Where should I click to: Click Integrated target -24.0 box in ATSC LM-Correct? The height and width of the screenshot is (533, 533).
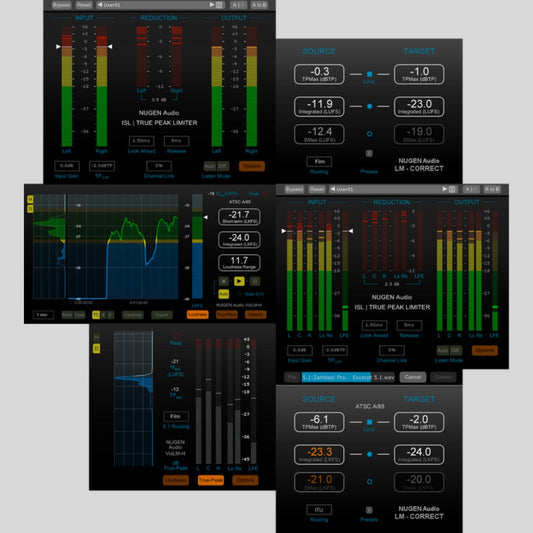pos(419,454)
